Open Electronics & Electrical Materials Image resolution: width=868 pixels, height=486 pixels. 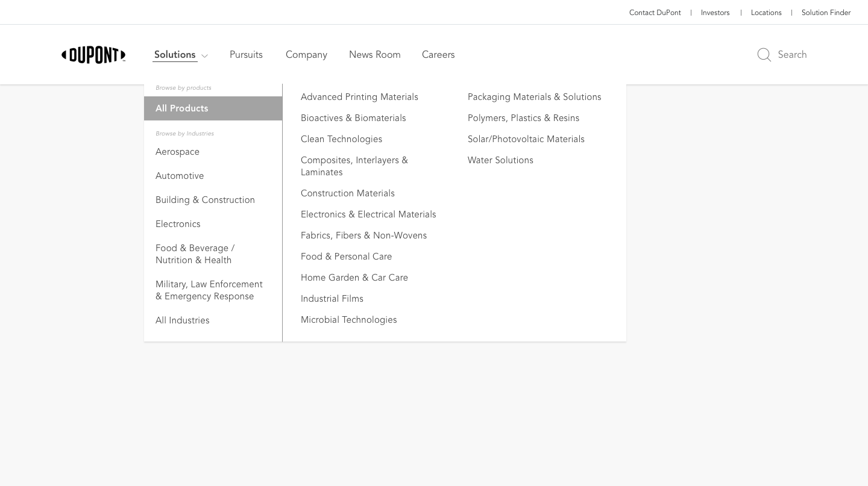368,214
